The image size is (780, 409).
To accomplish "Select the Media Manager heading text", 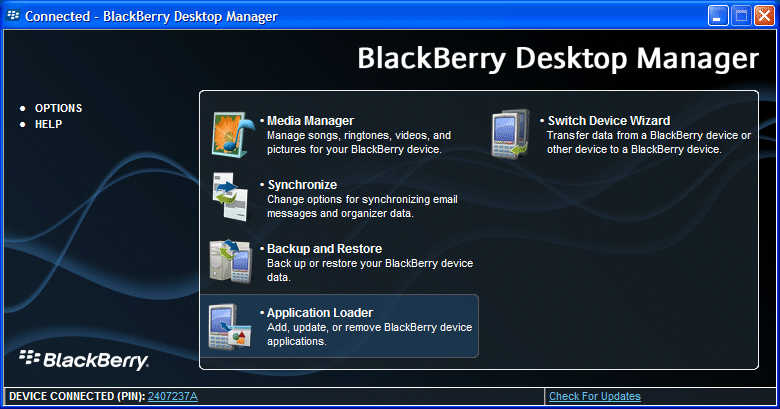I will (x=310, y=121).
